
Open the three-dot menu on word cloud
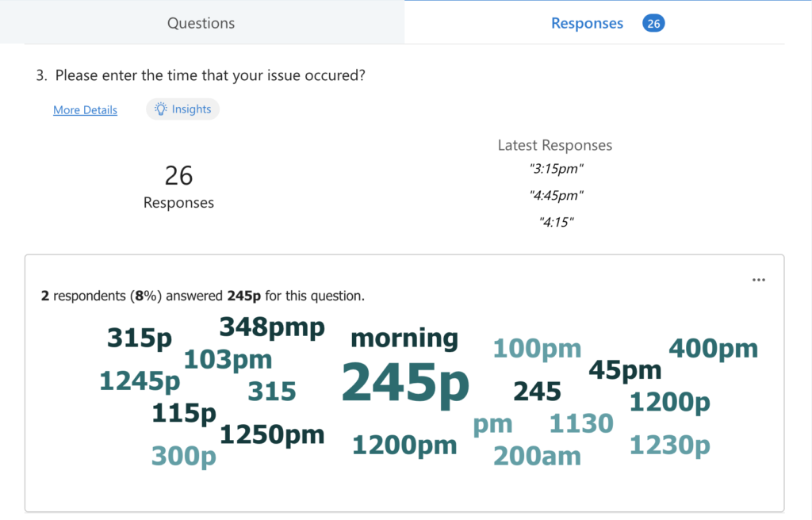coord(758,280)
